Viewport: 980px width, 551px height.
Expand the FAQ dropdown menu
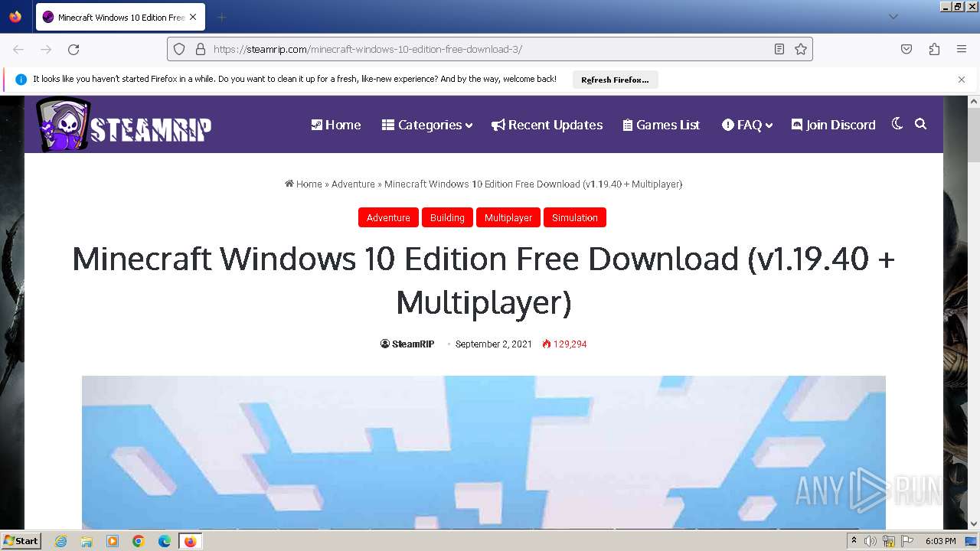[747, 125]
